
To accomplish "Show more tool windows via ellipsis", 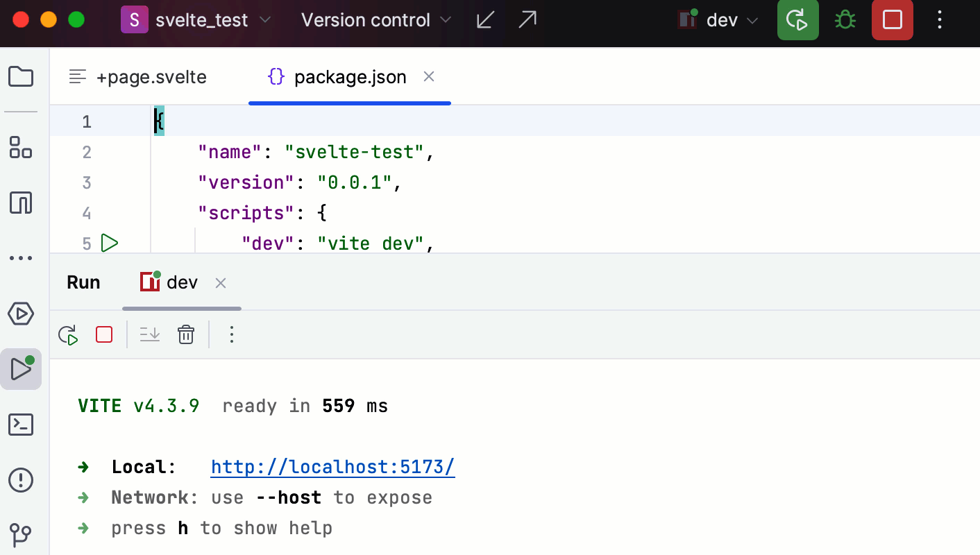I will click(21, 258).
